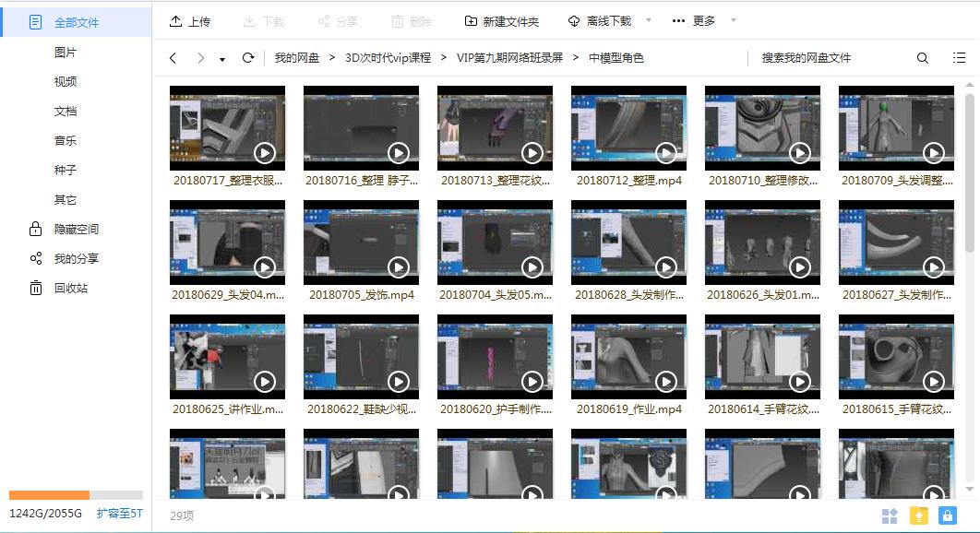
Task: Navigate to 3D次时代vip课程 breadcrumb
Action: click(x=388, y=58)
